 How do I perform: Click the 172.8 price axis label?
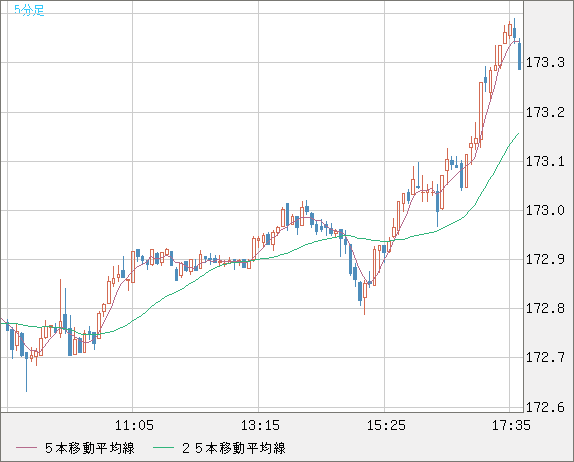(x=545, y=309)
